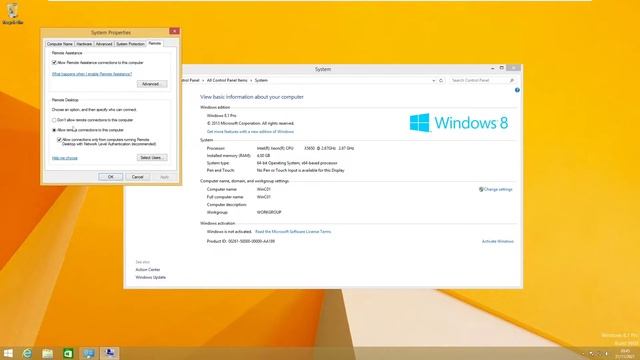Screen dimensions: 640x360
Task: Open the link about enabling Remote Assistance
Action: click(x=92, y=74)
